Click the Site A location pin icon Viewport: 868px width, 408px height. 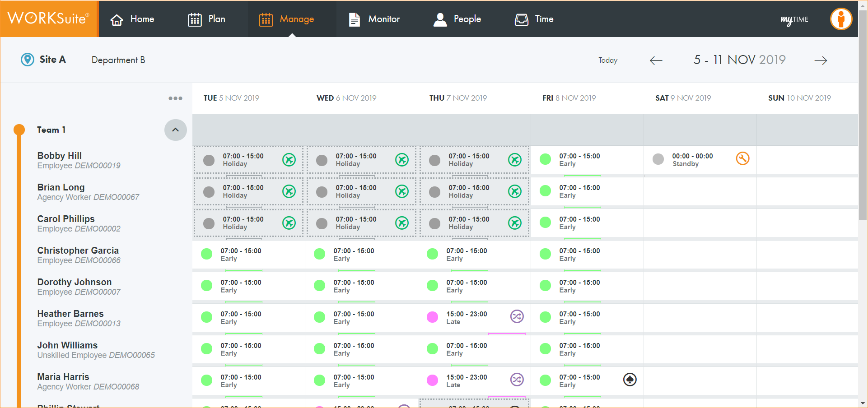coord(28,60)
